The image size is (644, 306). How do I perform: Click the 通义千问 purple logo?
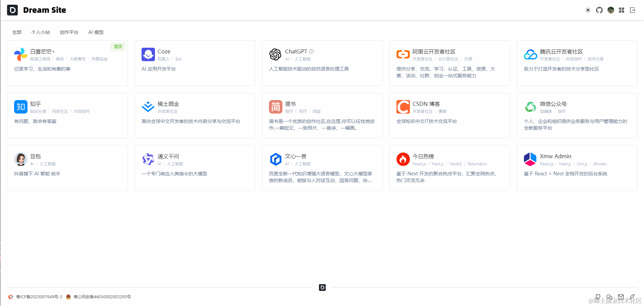point(148,159)
